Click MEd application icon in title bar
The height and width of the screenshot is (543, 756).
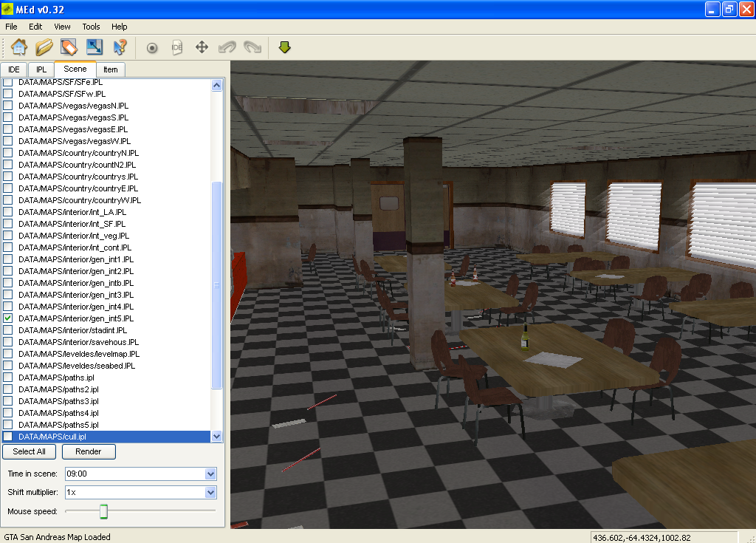(7, 9)
